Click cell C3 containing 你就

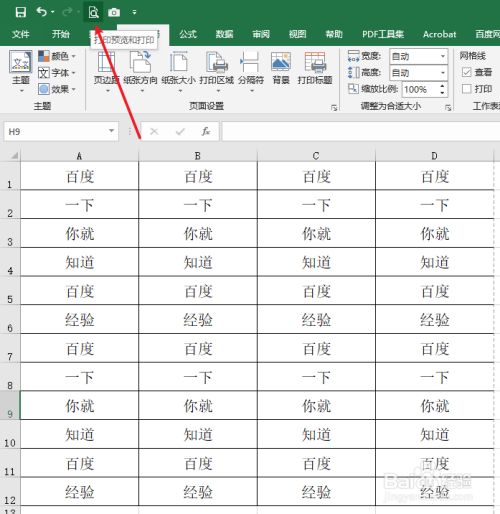(x=316, y=233)
